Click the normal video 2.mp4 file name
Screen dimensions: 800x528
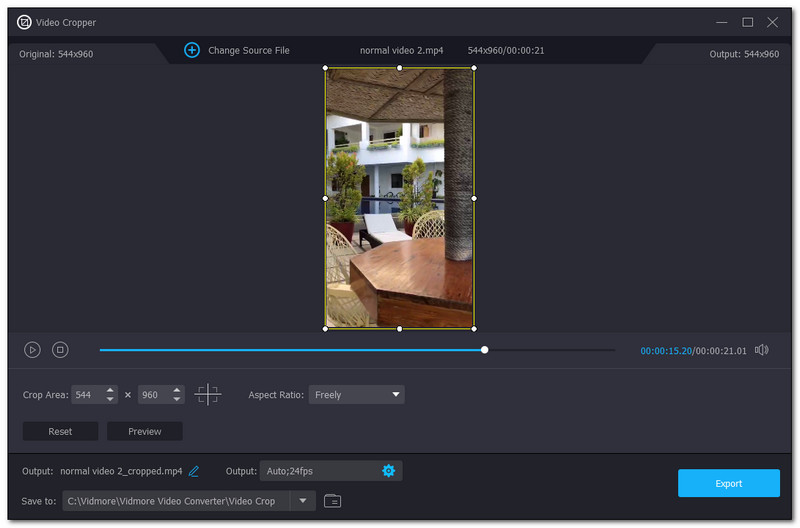[x=402, y=51]
